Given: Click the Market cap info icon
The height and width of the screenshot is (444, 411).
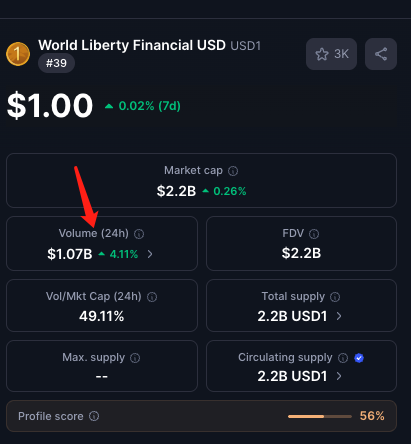Looking at the screenshot, I should point(233,171).
